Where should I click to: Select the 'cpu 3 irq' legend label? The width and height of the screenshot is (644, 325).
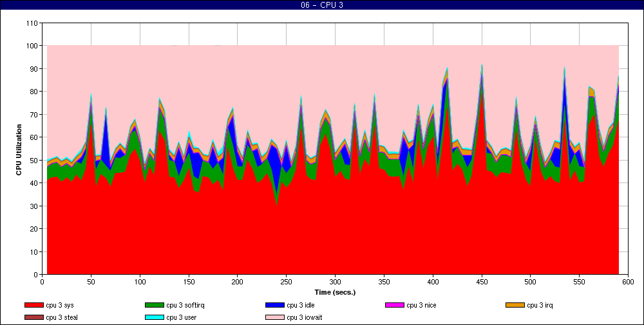pos(540,306)
